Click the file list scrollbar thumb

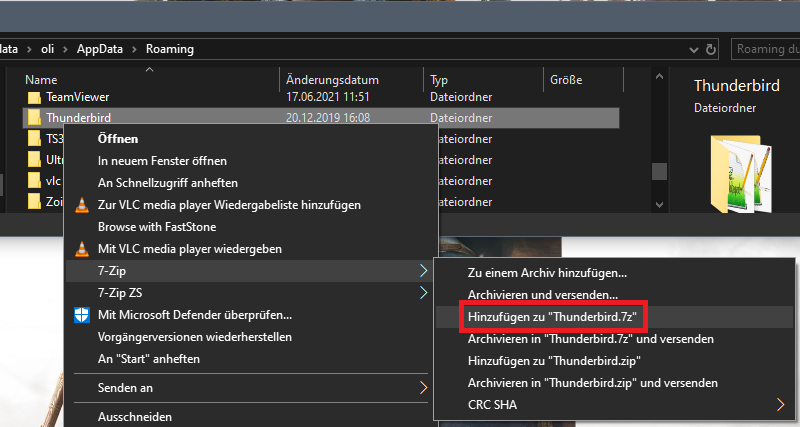pos(659,171)
